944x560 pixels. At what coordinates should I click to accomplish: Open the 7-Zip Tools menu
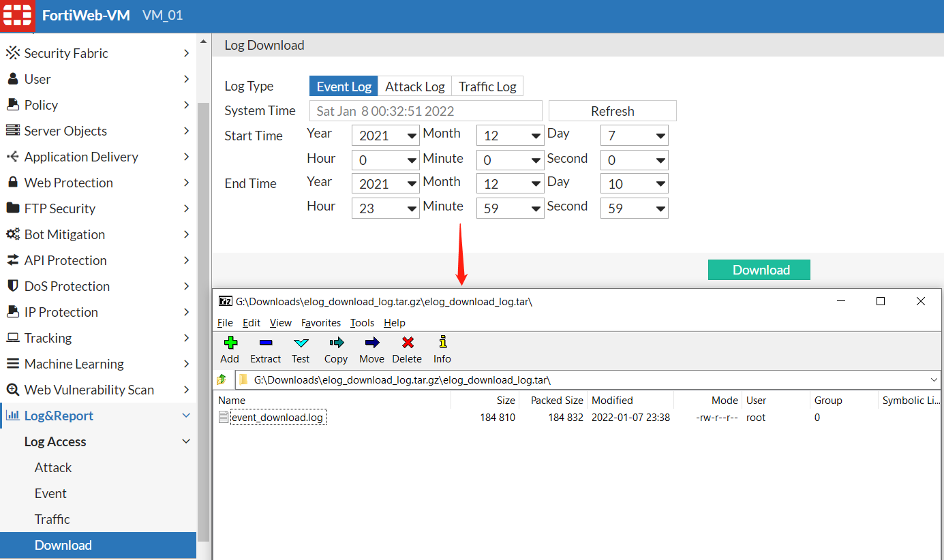[363, 323]
